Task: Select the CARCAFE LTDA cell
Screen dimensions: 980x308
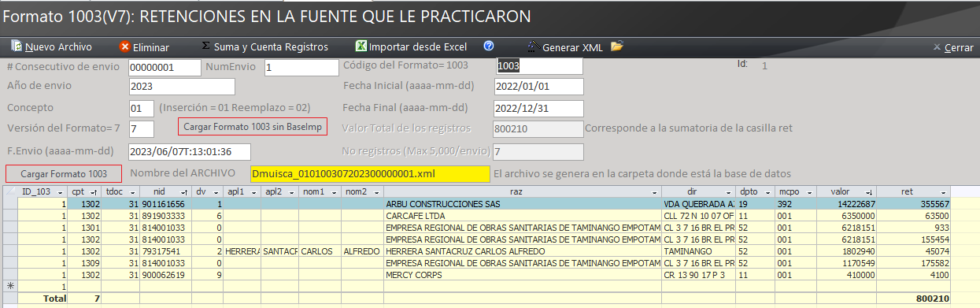Action: click(x=523, y=215)
